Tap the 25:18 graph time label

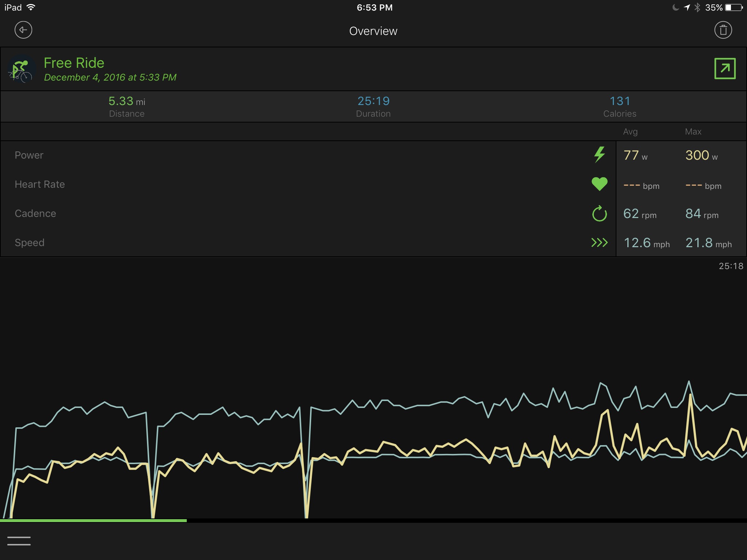[x=731, y=266]
